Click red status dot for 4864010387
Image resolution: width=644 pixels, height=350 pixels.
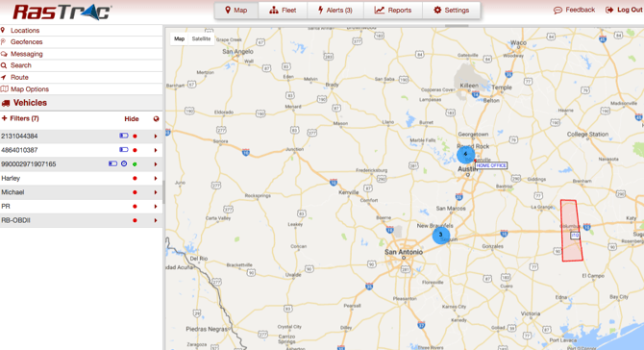pyautogui.click(x=135, y=150)
